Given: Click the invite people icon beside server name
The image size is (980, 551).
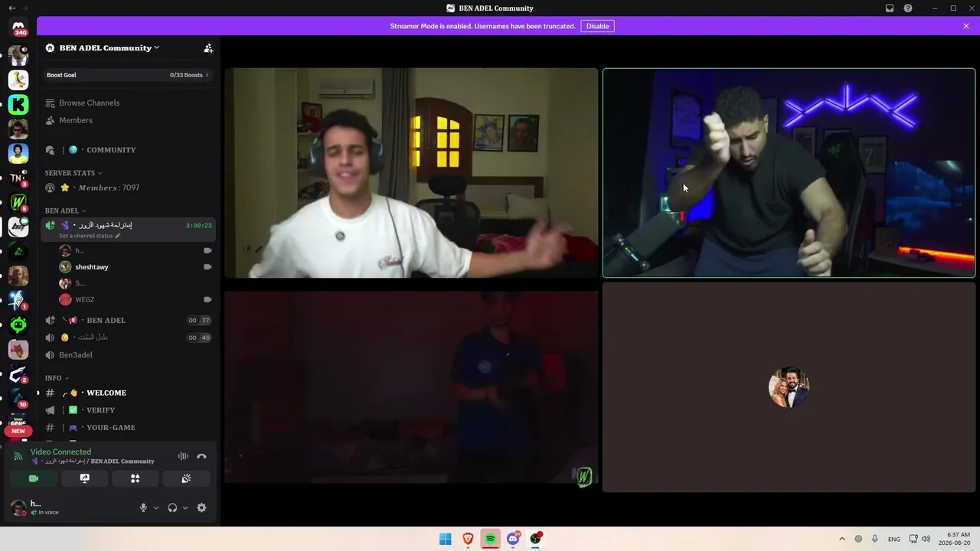Looking at the screenshot, I should pyautogui.click(x=208, y=47).
